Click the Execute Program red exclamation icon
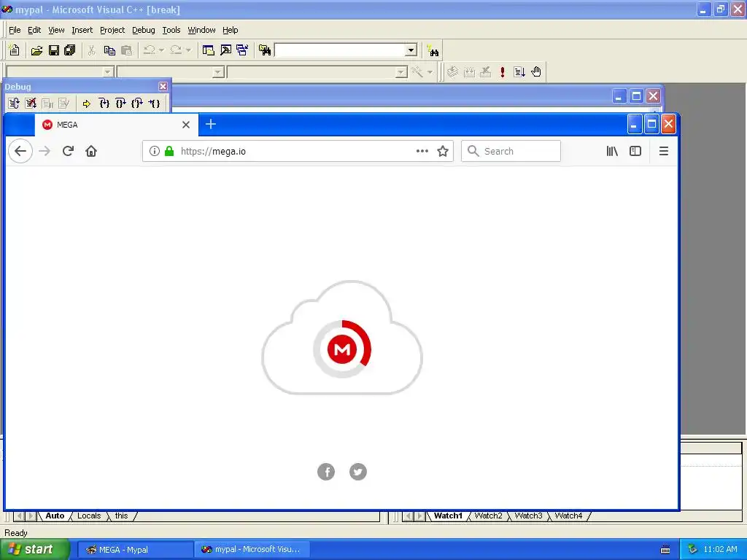 pyautogui.click(x=503, y=72)
